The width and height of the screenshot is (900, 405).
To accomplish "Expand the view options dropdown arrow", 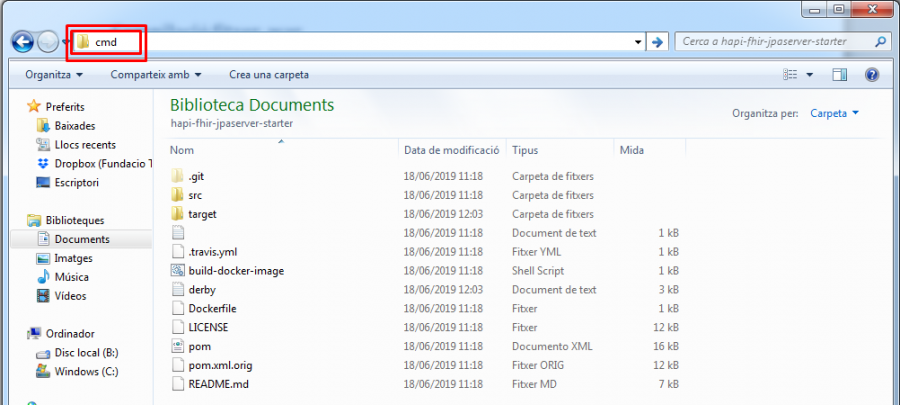I will point(810,75).
